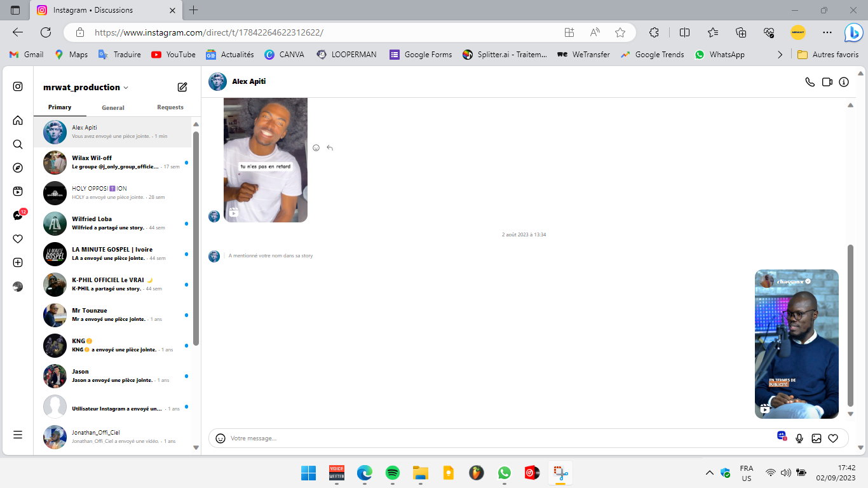Viewport: 868px width, 488px height.
Task: Switch to the General tab
Action: 113,108
